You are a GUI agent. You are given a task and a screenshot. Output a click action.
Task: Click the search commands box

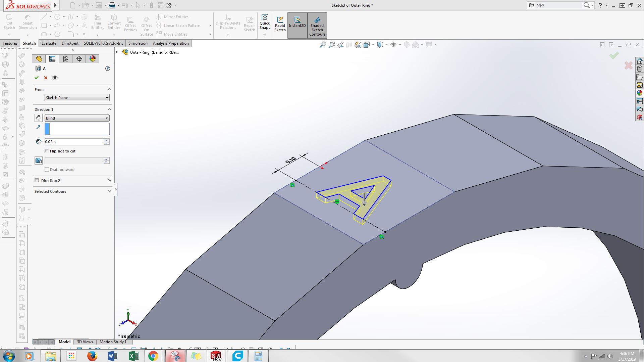[558, 5]
